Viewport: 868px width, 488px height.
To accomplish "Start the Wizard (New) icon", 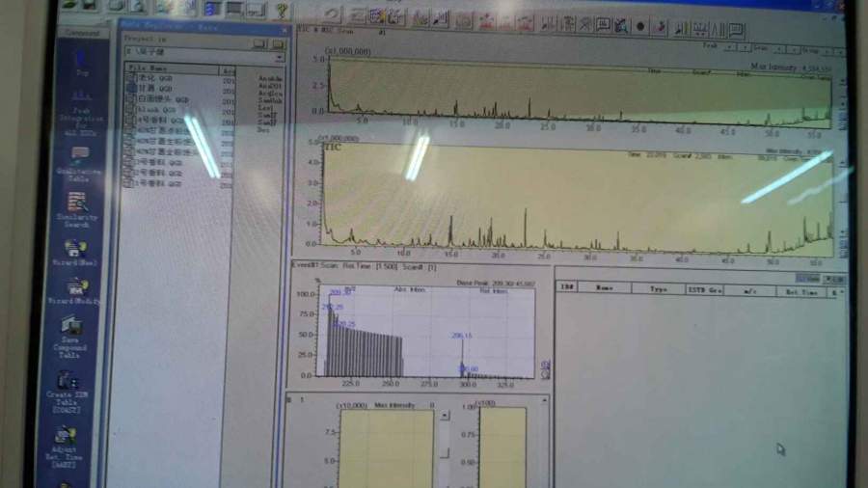I will [75, 252].
